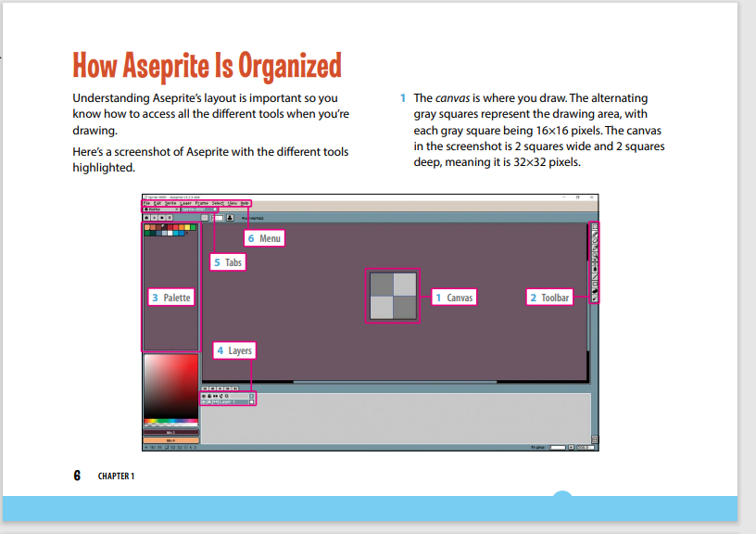Viewport: 756px width, 534px height.
Task: Click the Play animation button
Action: (220, 388)
